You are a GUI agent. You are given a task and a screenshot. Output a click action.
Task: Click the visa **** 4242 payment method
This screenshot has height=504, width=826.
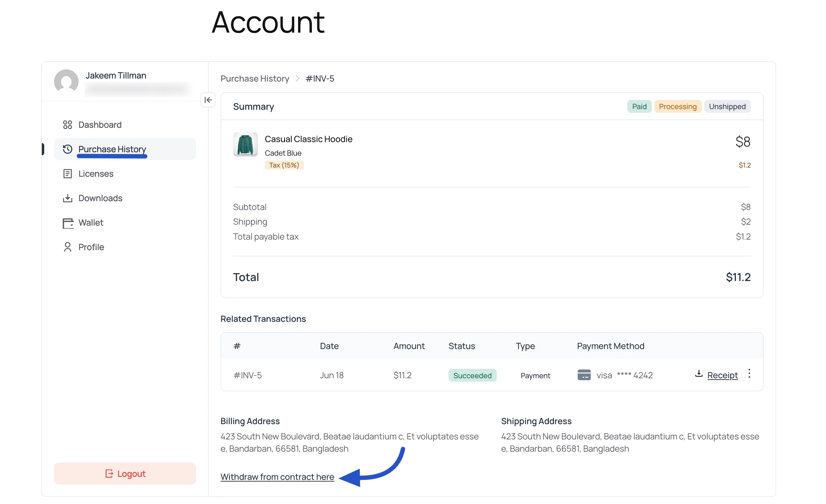coord(615,375)
